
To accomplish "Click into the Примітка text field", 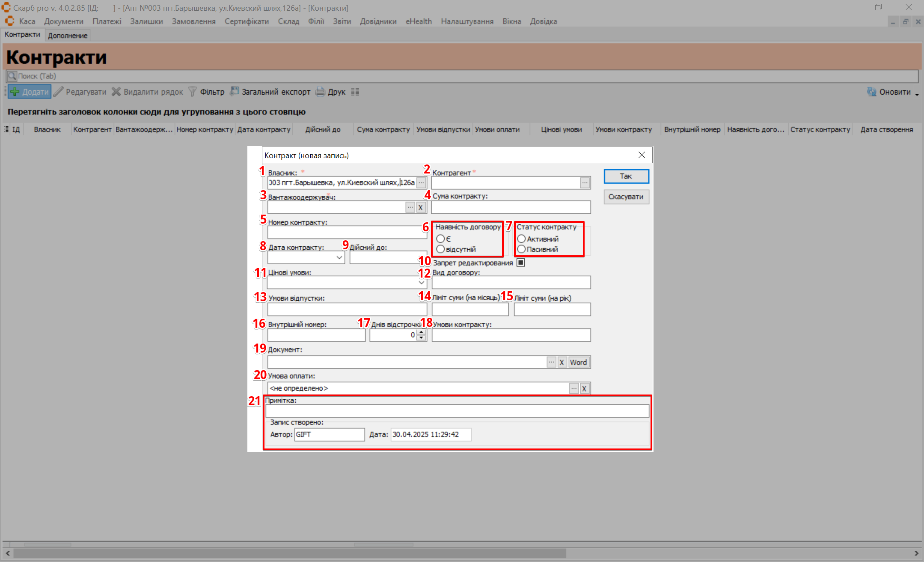I will click(457, 411).
